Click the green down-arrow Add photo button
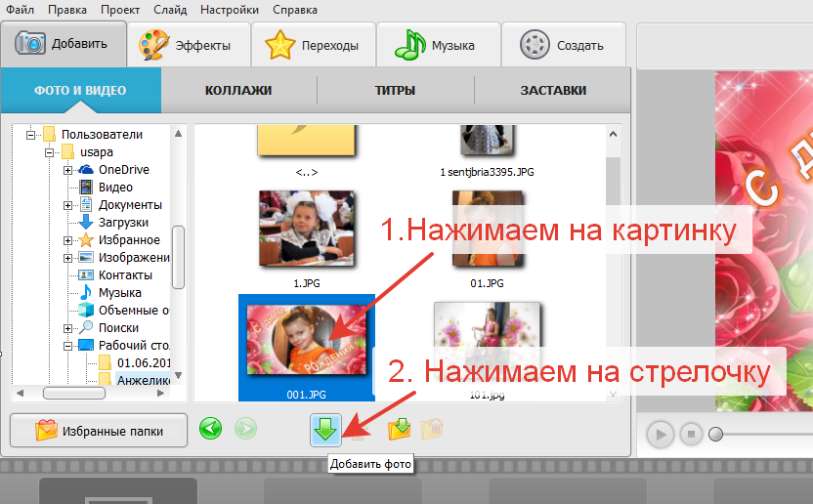 tap(325, 430)
